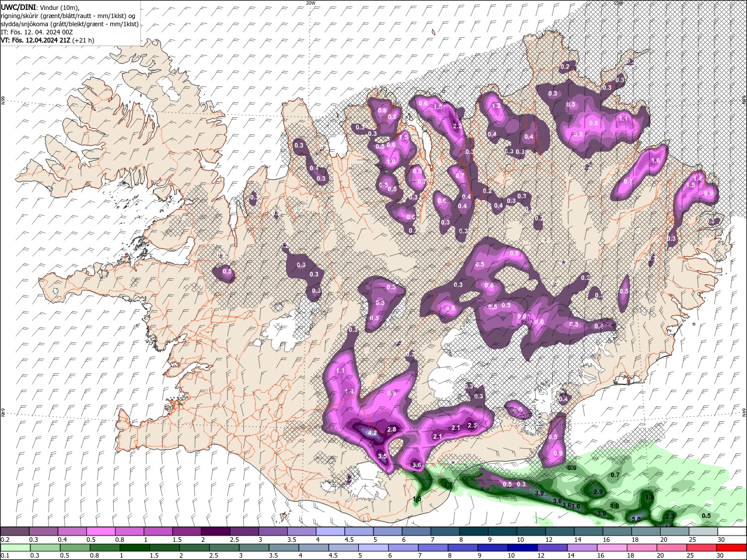The height and width of the screenshot is (560, 747).
Task: Click the 'slydda/snjókoma' legend description line
Action: click(69, 24)
